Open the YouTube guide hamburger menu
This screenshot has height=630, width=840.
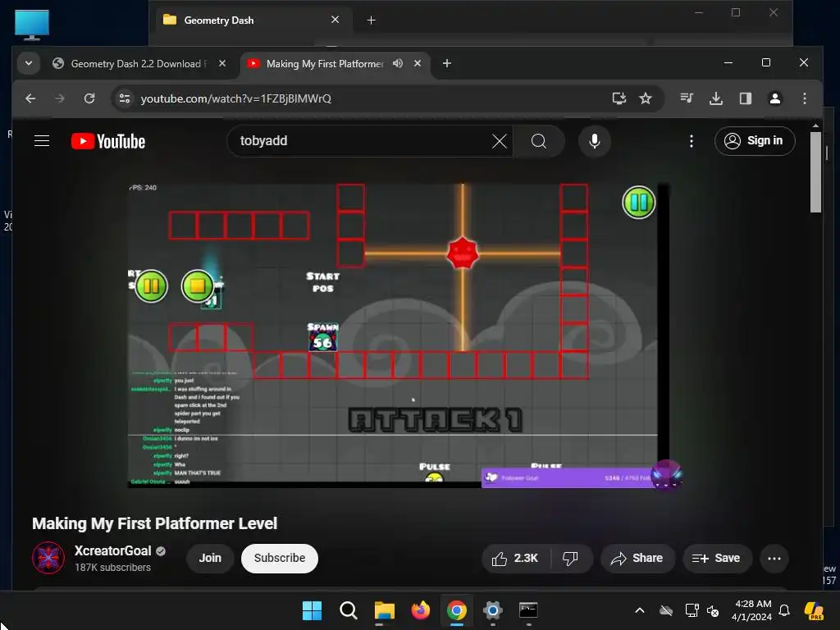[x=42, y=141]
